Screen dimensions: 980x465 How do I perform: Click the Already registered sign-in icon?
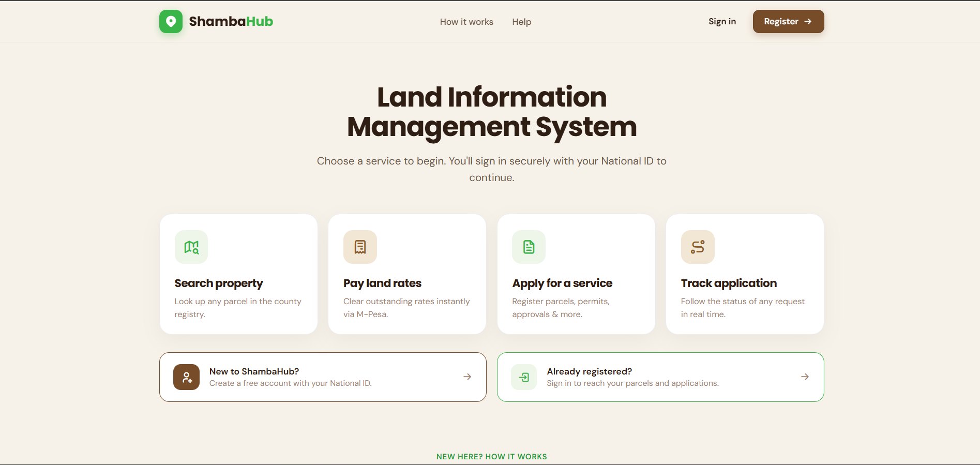(x=524, y=377)
